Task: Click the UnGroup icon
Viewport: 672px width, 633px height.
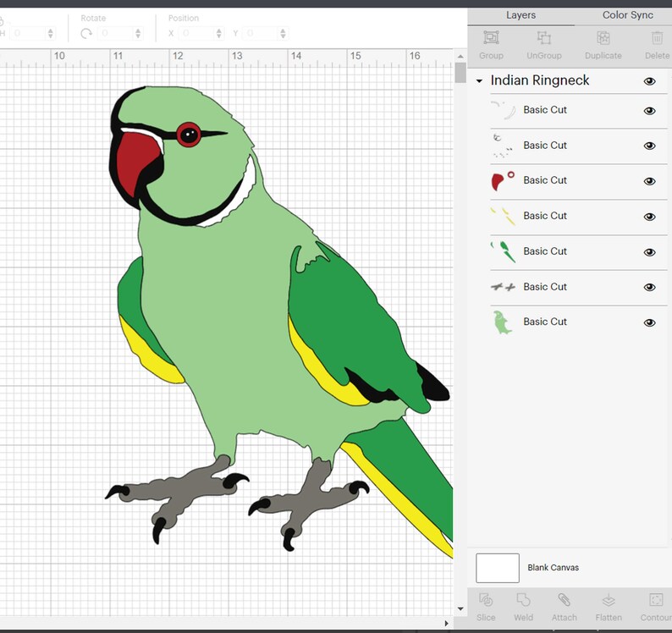Action: [544, 38]
